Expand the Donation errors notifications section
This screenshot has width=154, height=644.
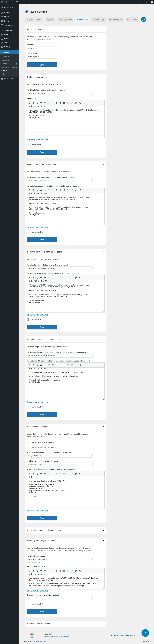[x=103, y=624]
